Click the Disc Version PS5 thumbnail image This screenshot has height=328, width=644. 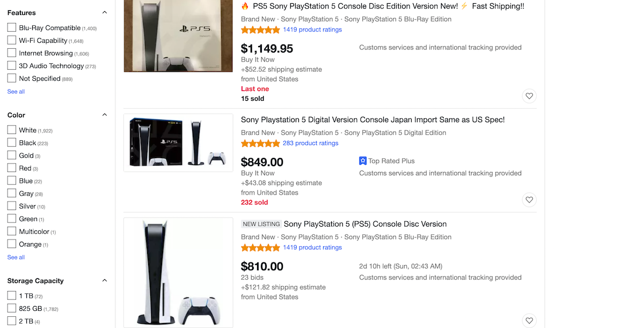pyautogui.click(x=178, y=272)
